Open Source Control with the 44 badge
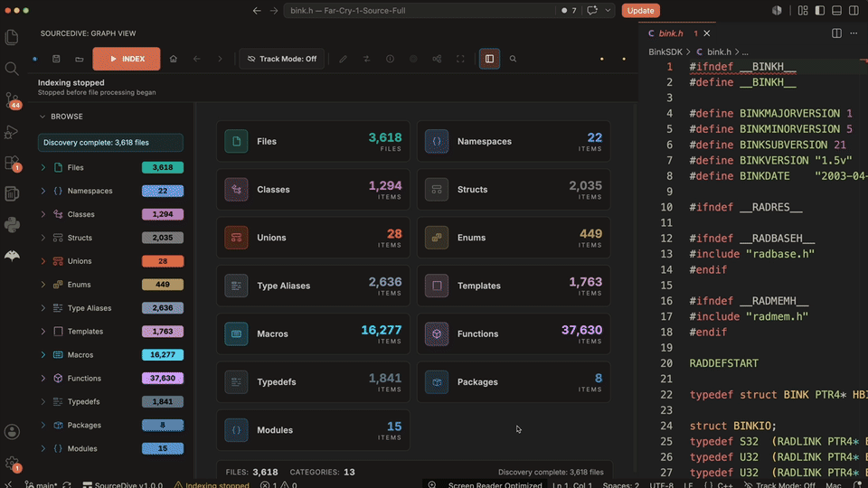The height and width of the screenshot is (488, 868). point(12,100)
